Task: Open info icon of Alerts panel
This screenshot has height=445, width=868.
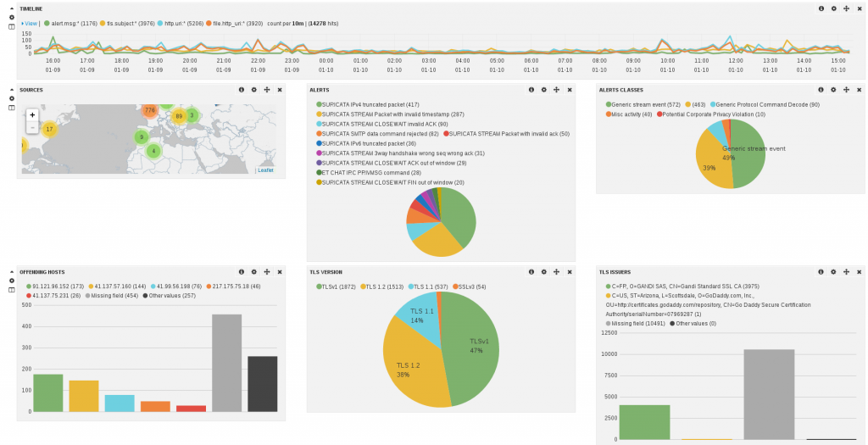Action: (x=531, y=90)
